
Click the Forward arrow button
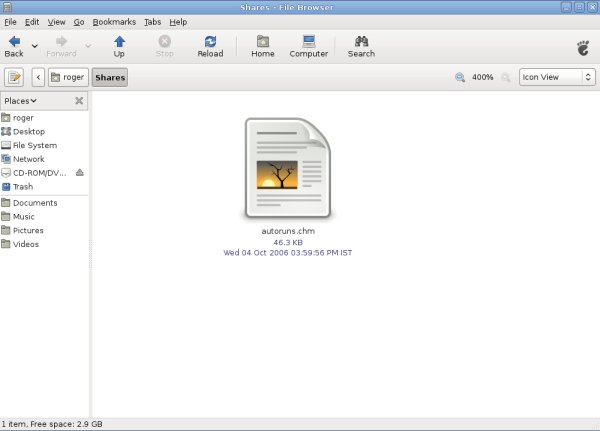pos(61,46)
